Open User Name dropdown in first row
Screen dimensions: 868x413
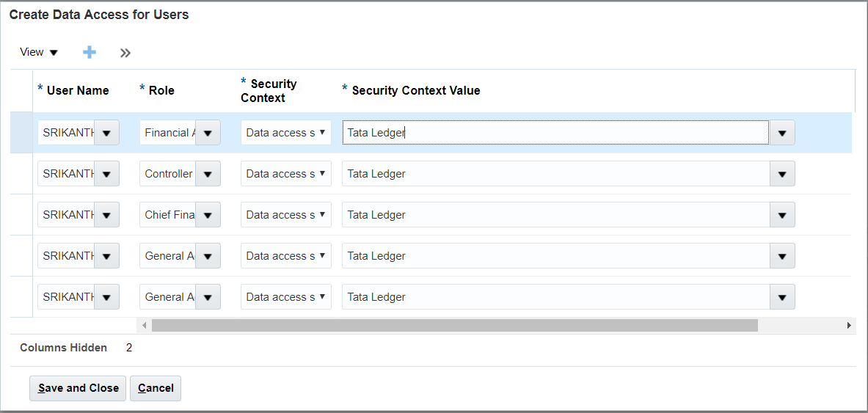[106, 133]
